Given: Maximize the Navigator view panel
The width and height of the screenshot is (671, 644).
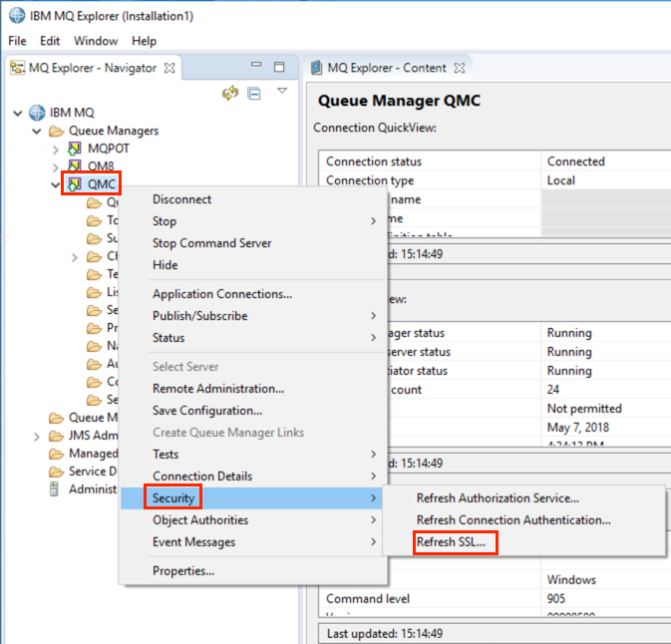Looking at the screenshot, I should pos(279,67).
